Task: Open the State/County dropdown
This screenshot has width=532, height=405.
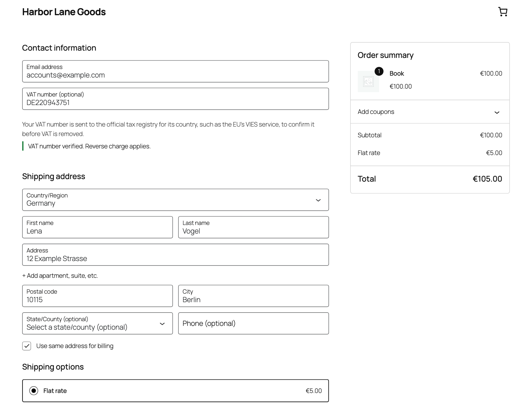Action: click(x=98, y=323)
